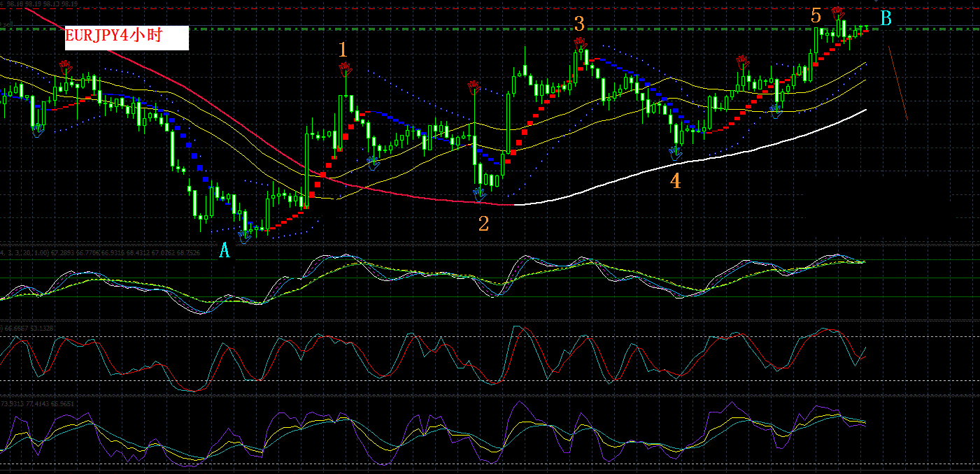
Task: Click the red hand signal beside label 5
Action: [837, 12]
